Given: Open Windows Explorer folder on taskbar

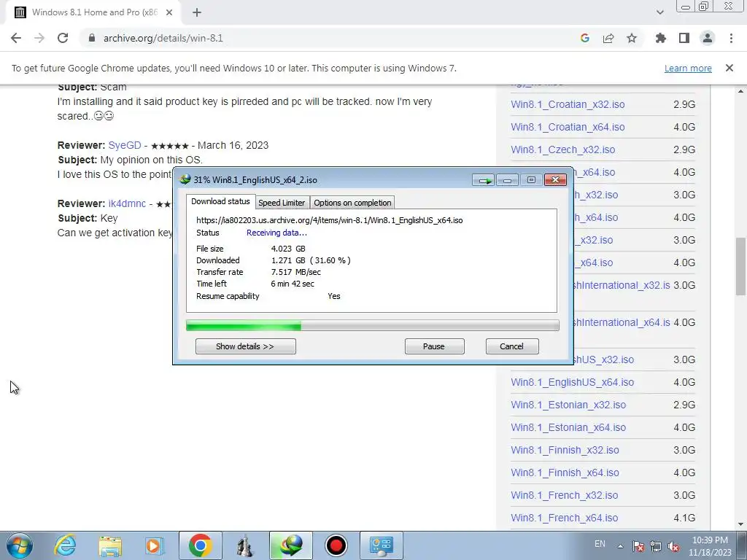Looking at the screenshot, I should (110, 545).
